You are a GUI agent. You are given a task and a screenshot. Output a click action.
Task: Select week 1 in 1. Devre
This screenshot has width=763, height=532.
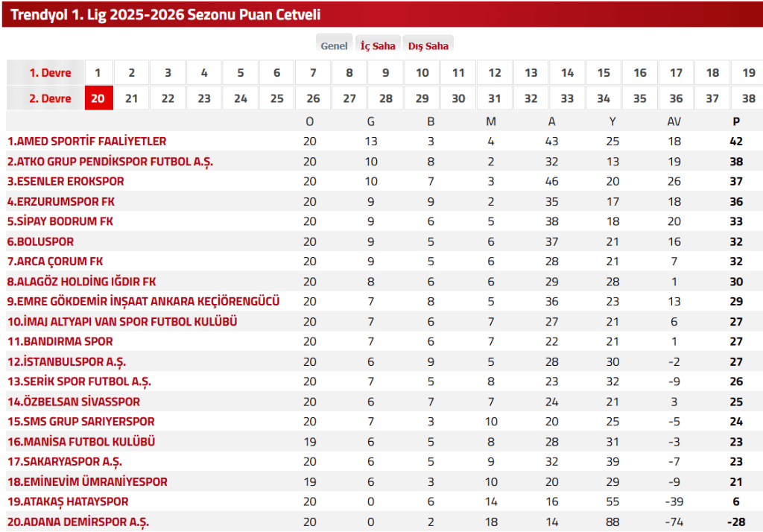(x=98, y=73)
